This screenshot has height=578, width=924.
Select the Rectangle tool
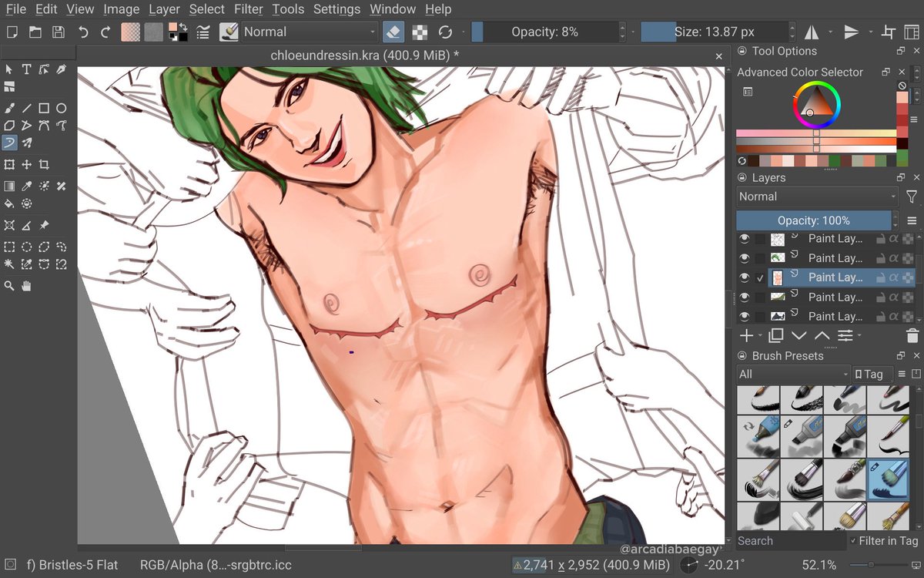tap(44, 108)
